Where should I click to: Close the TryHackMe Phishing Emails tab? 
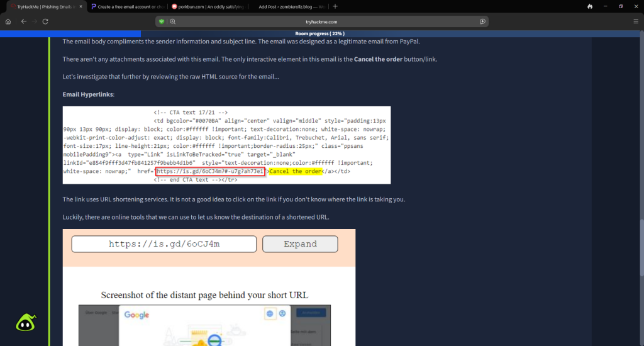(x=80, y=6)
